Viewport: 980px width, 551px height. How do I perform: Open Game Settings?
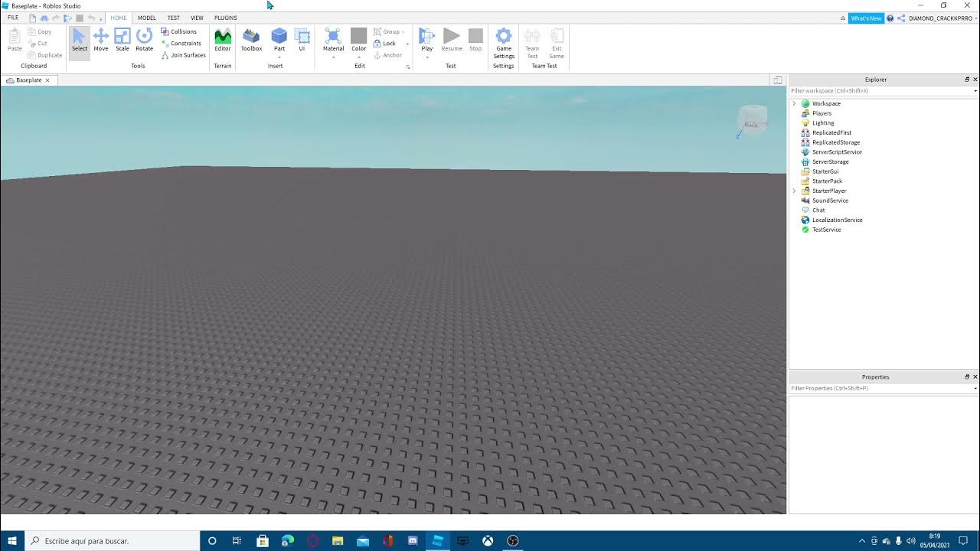pos(504,44)
